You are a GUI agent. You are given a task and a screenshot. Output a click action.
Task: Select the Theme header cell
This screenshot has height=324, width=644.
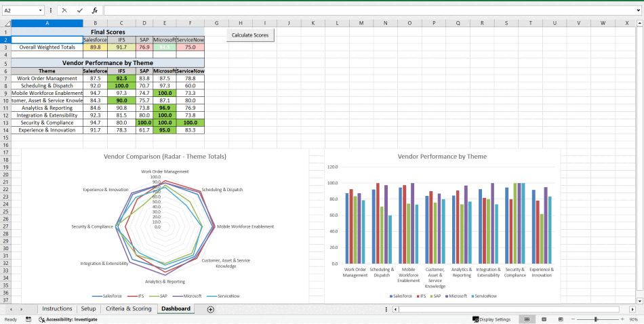click(47, 70)
